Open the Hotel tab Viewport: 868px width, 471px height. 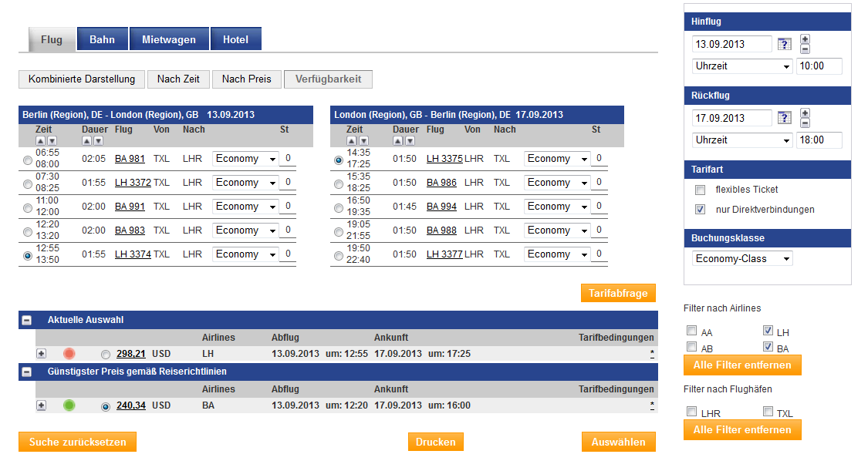pos(235,39)
